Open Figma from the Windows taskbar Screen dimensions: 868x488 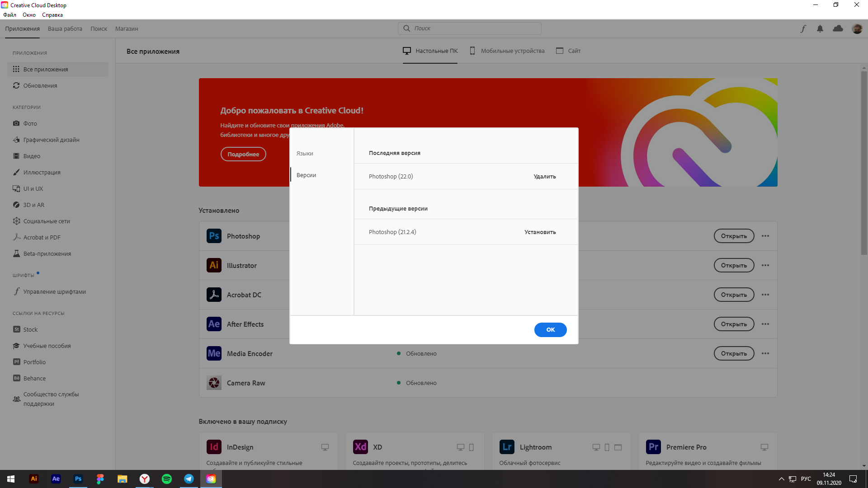pyautogui.click(x=100, y=479)
